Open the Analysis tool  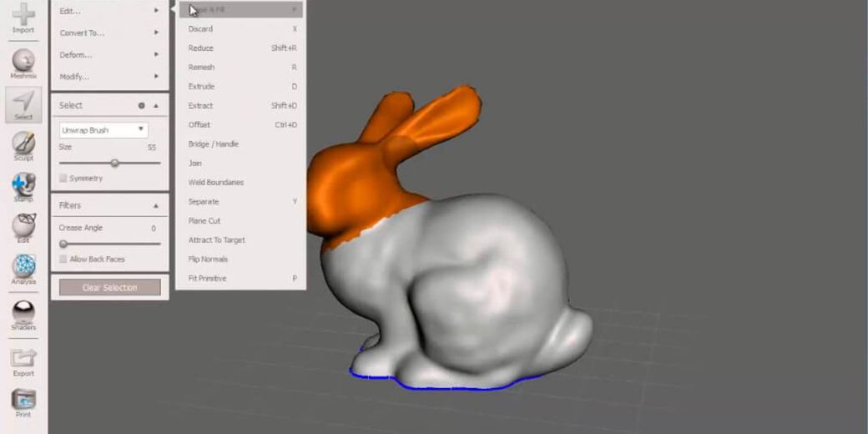(x=23, y=267)
